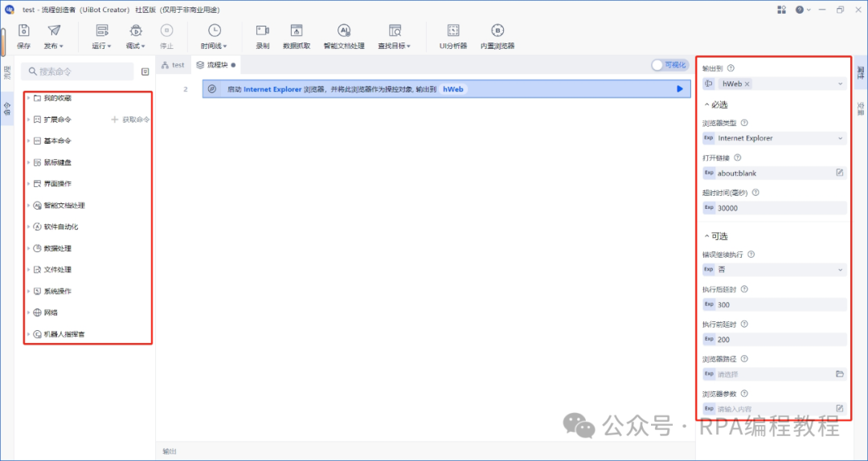Click the Stop (停止) toolbar icon
This screenshot has width=868, height=461.
coord(166,31)
